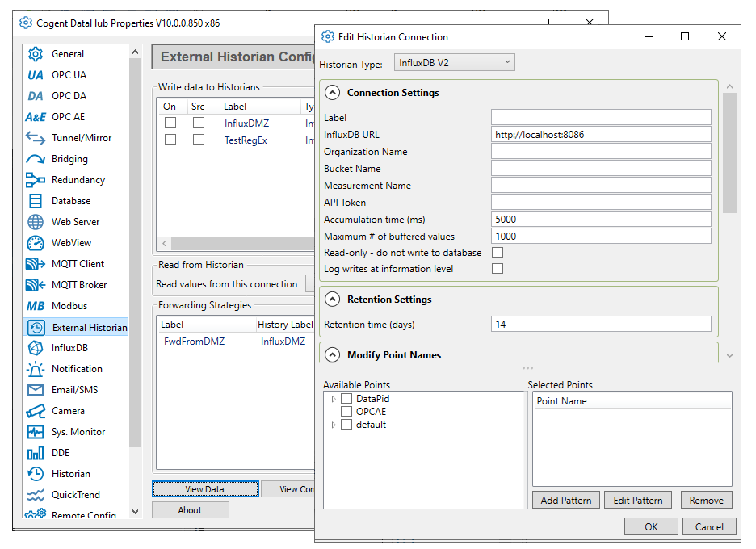Click the dialog's vertical scrollbar thumb

(x=729, y=153)
